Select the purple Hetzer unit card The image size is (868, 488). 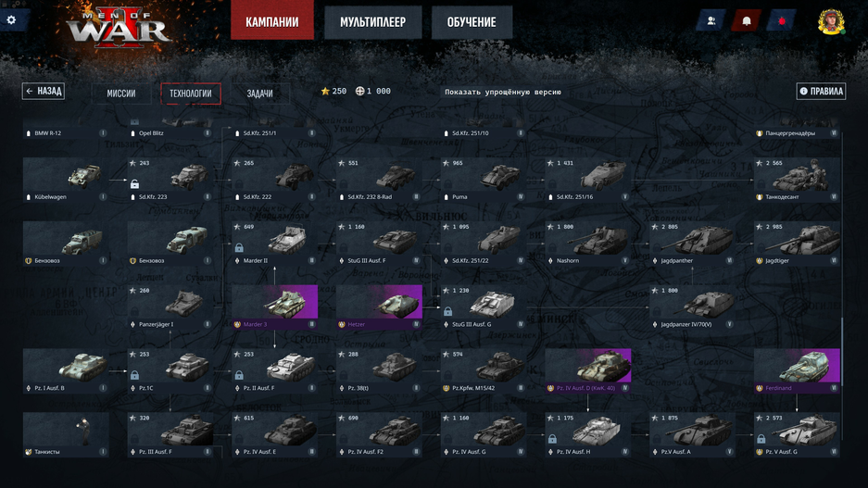coord(379,307)
